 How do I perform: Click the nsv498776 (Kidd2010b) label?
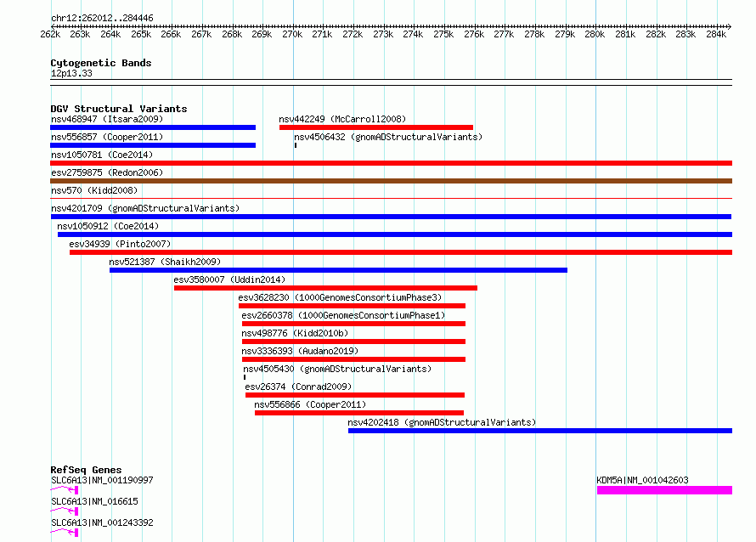point(295,333)
